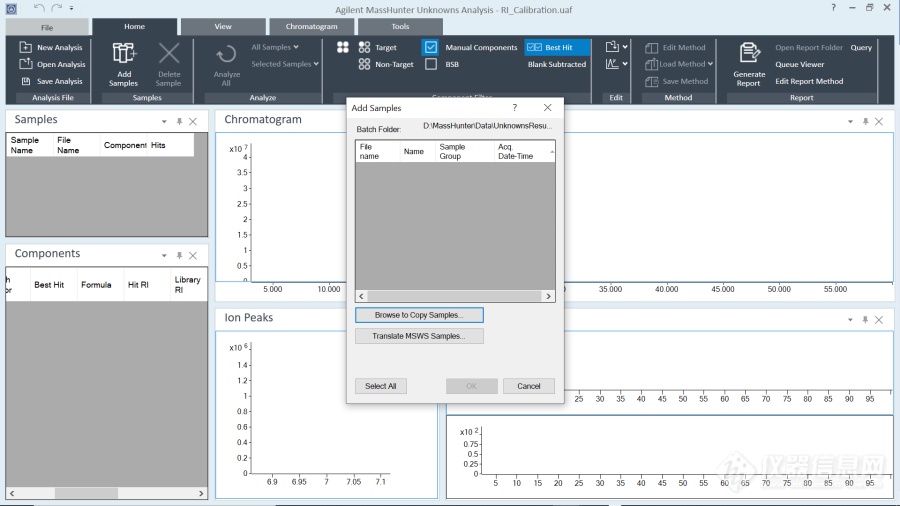Click the Add Samples ribbon icon
The image size is (900, 506).
[124, 53]
